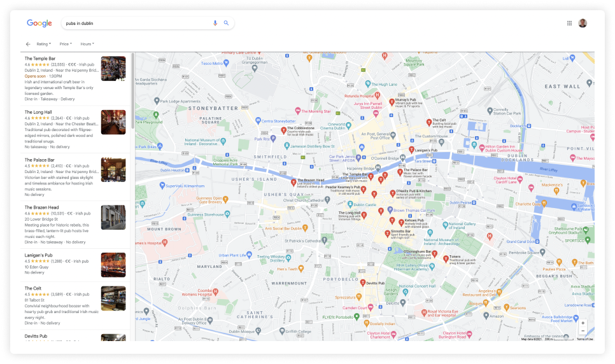
Task: Click Rotunda Hospital map marker
Action: click(x=378, y=95)
